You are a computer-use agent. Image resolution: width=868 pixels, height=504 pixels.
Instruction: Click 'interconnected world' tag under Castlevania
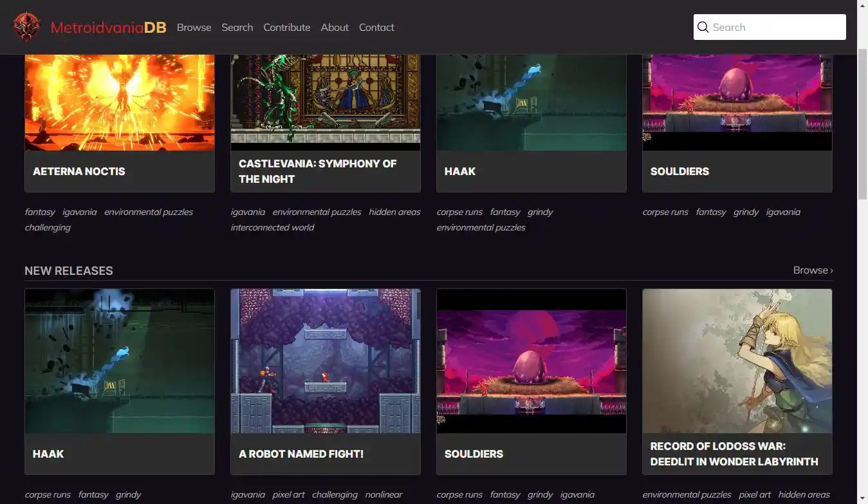pos(273,227)
